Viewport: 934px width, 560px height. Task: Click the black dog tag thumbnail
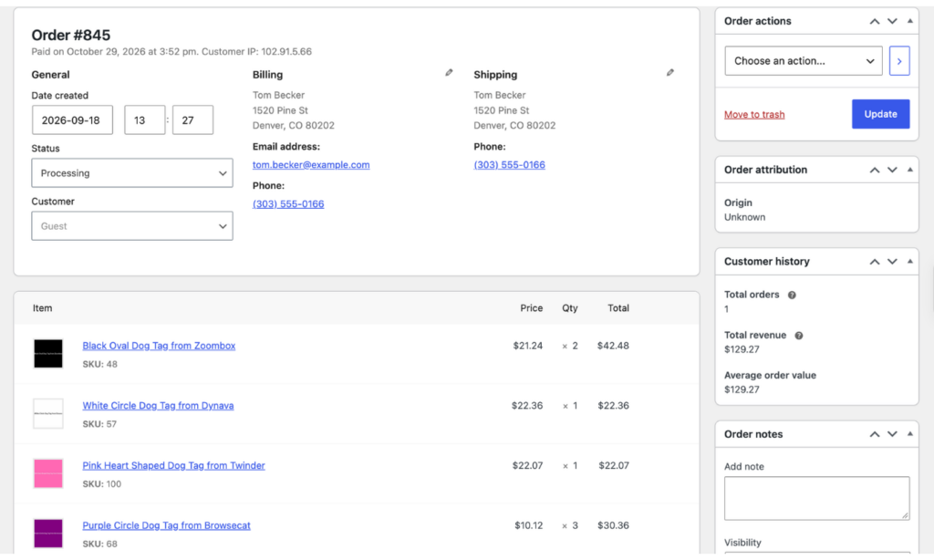click(48, 353)
